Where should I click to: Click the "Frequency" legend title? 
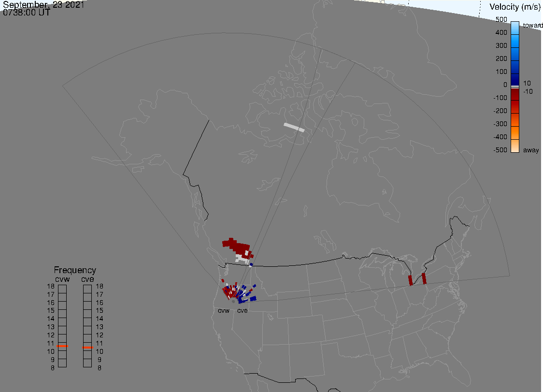coord(75,270)
